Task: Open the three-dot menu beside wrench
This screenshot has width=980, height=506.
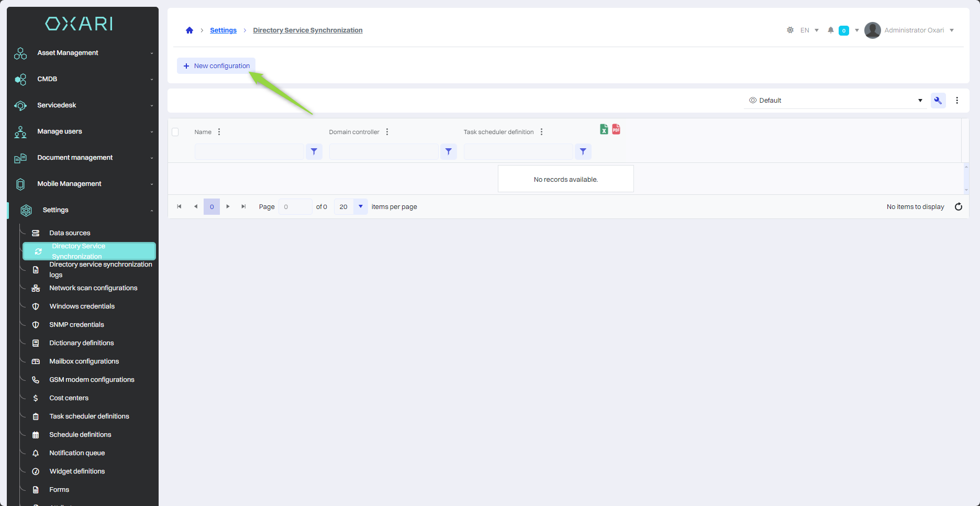Action: pos(957,101)
